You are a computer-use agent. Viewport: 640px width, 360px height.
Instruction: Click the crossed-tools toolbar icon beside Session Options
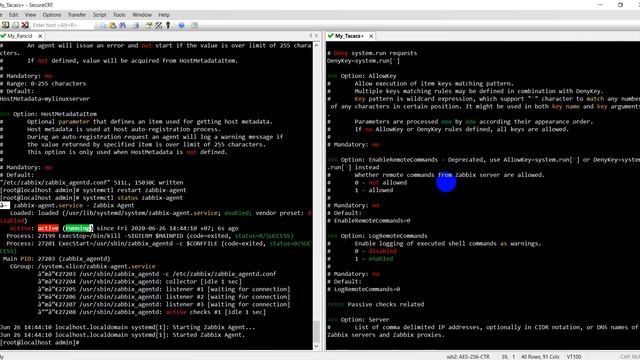(x=158, y=25)
